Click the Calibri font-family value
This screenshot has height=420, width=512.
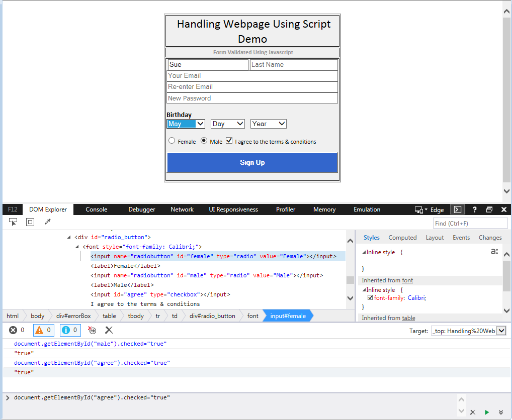(x=416, y=298)
